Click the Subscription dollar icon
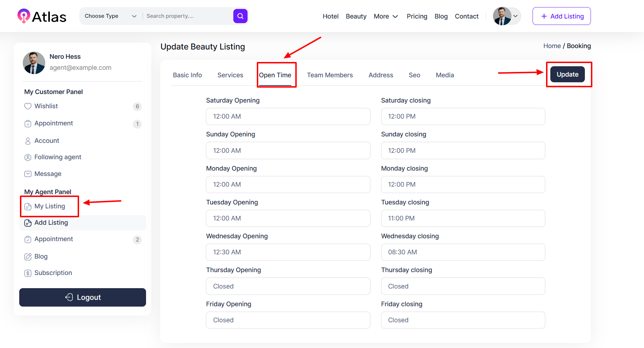 click(x=28, y=273)
